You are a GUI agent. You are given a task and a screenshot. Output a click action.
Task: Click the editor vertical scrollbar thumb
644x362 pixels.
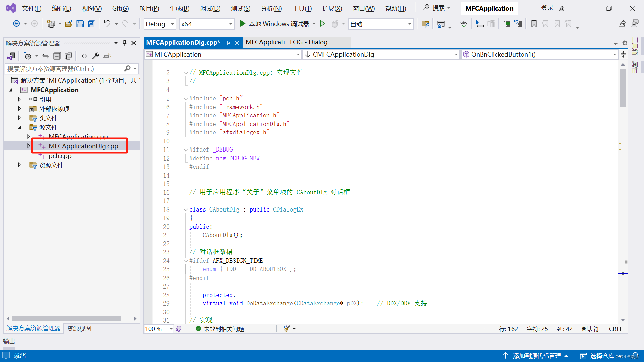pos(623,88)
